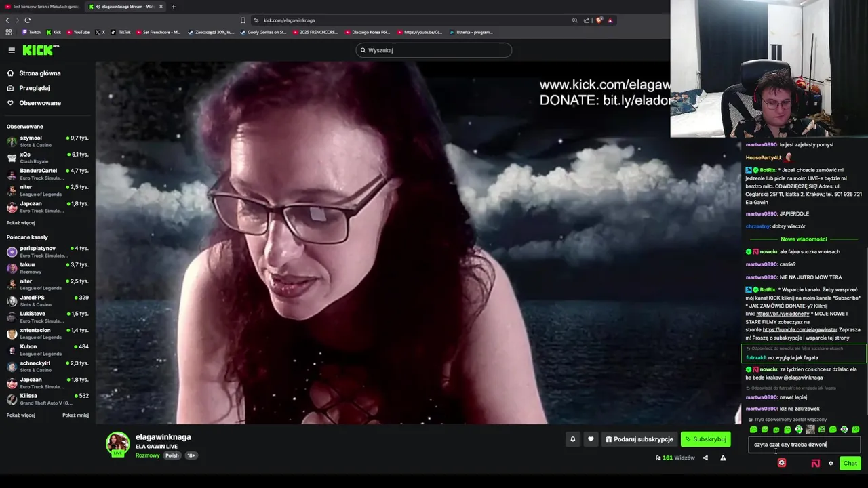
Task: Open TikTok bookmark
Action: 121,32
